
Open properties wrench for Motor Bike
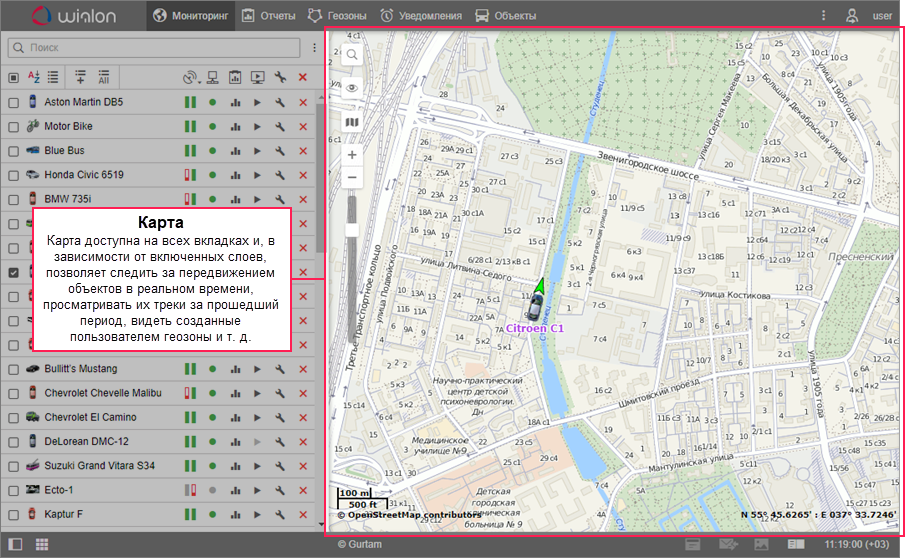(280, 127)
